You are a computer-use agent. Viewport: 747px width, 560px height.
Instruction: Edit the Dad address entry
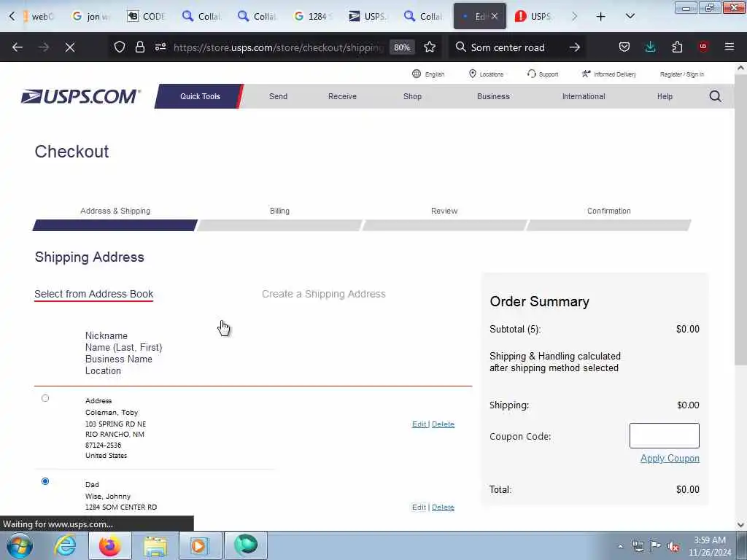coord(419,507)
